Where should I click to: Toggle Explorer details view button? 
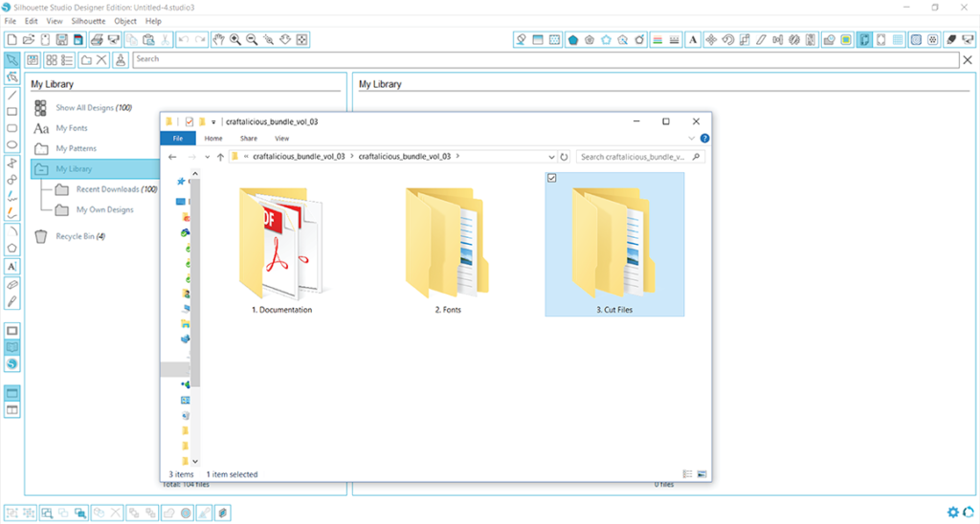(687, 474)
